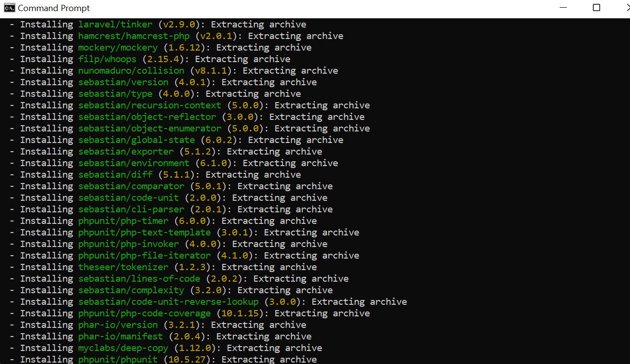Click the sebastian/code-unit package name
The image size is (630, 364).
tap(129, 197)
